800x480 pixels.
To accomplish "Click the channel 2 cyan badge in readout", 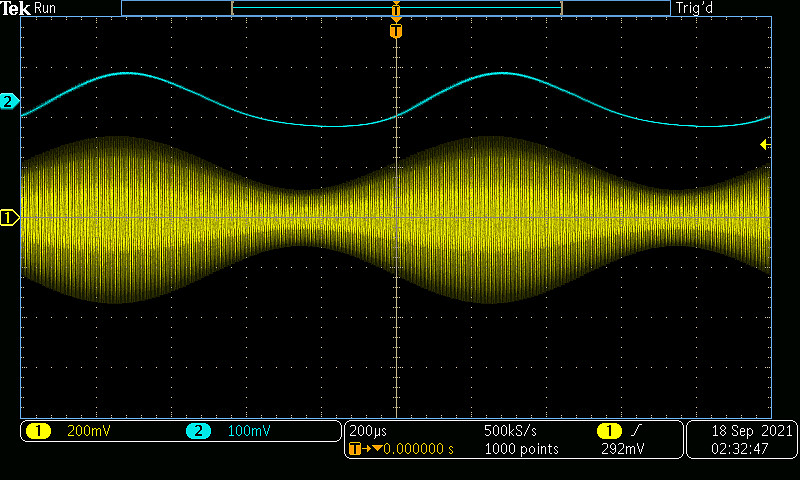I will click(x=198, y=431).
